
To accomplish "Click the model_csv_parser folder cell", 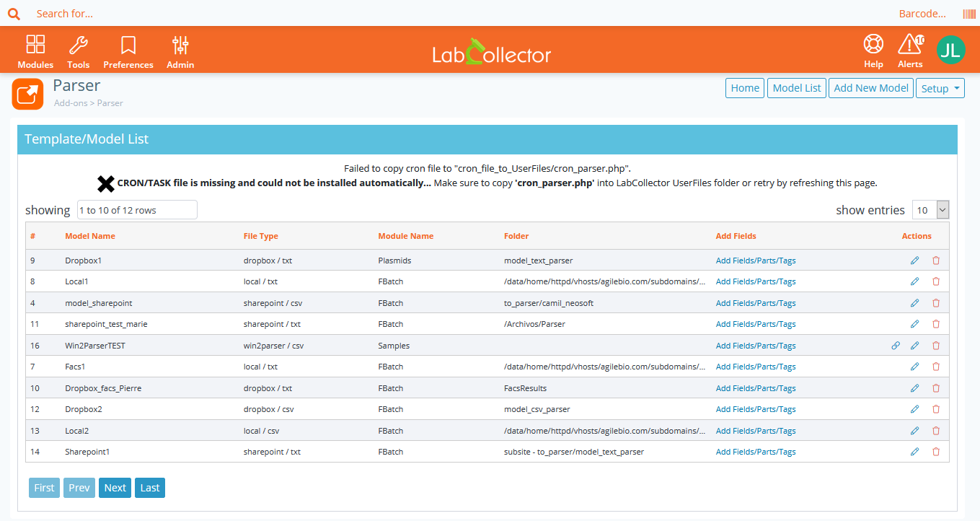I will point(537,409).
